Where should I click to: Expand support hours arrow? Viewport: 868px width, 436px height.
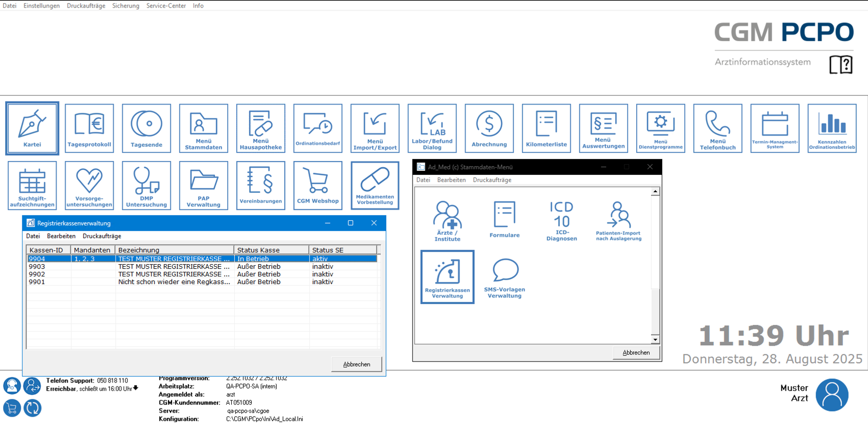[135, 388]
